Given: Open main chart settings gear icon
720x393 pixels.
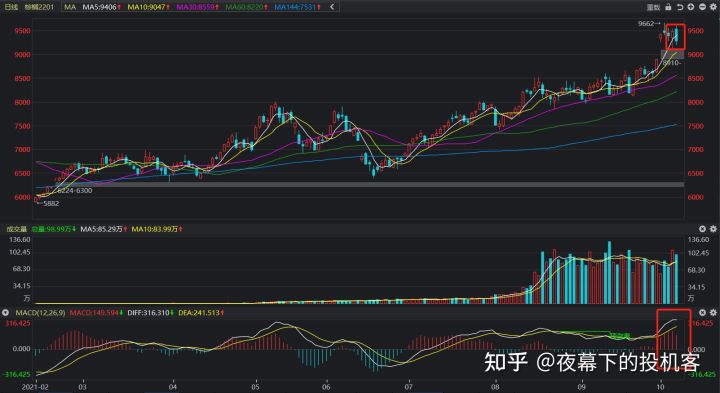Looking at the screenshot, I should point(713,7).
